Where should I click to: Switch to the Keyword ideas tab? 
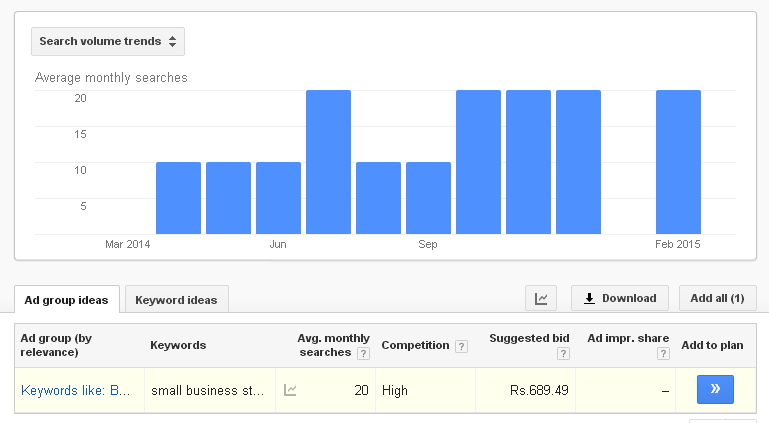click(x=176, y=299)
